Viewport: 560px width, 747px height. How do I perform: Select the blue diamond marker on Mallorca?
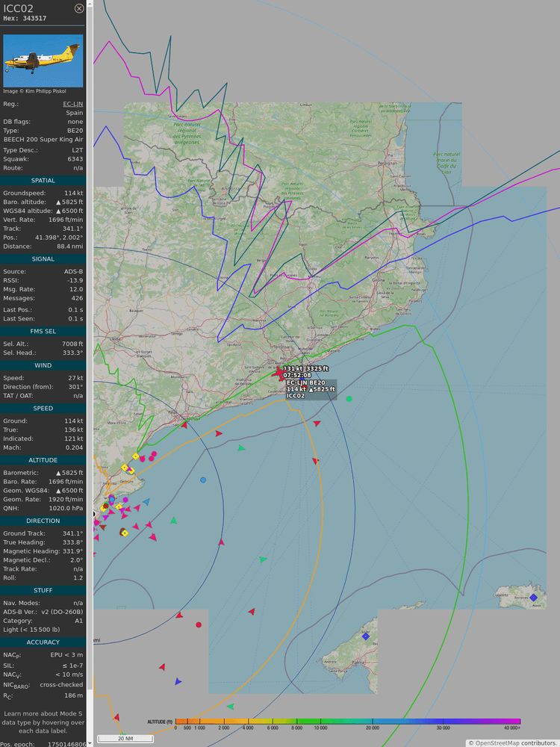pos(365,636)
